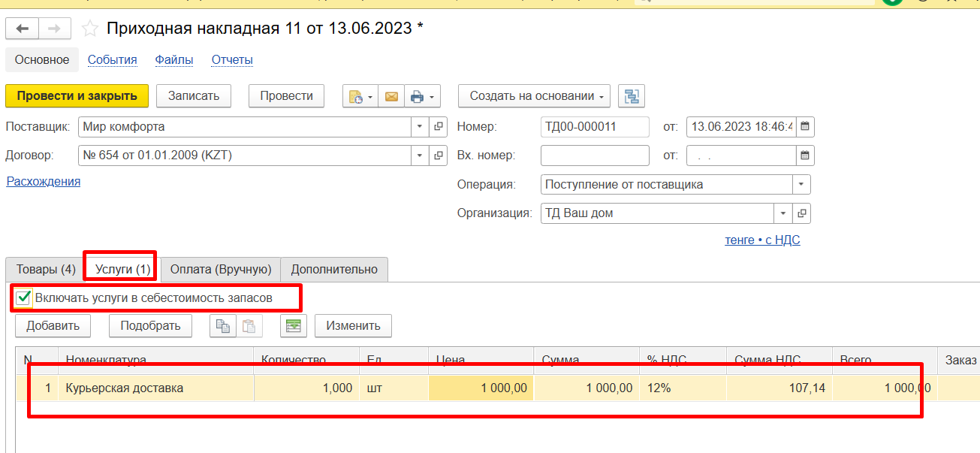Open calendar for Вх. номер date
This screenshot has height=453, width=980.
pyautogui.click(x=805, y=156)
